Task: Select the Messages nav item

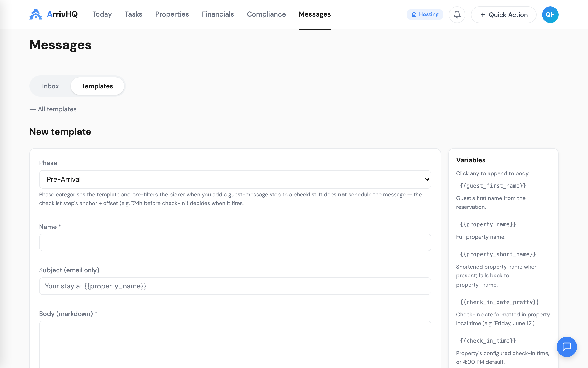Action: pos(314,14)
